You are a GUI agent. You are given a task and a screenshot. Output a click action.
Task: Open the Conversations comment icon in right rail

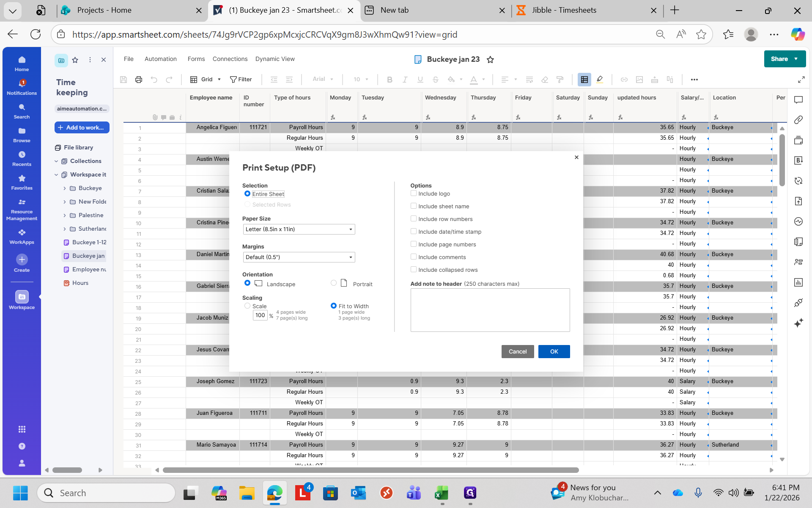pyautogui.click(x=798, y=100)
